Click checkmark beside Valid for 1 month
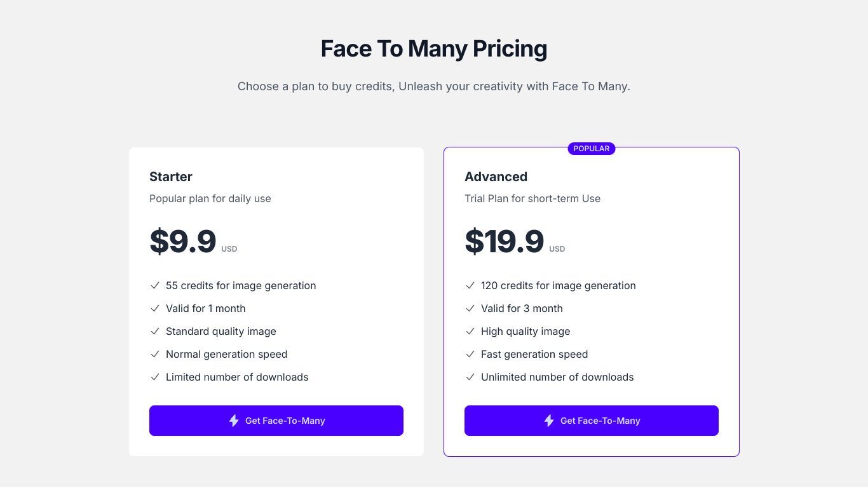868x488 pixels. click(x=154, y=309)
